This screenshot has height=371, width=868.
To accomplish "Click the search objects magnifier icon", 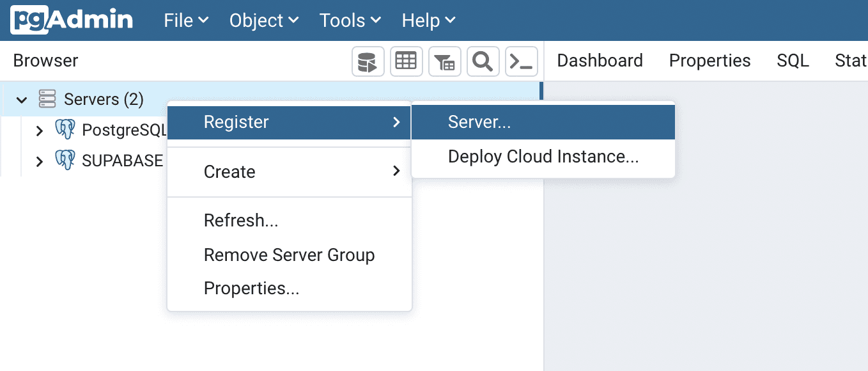I will pos(483,61).
